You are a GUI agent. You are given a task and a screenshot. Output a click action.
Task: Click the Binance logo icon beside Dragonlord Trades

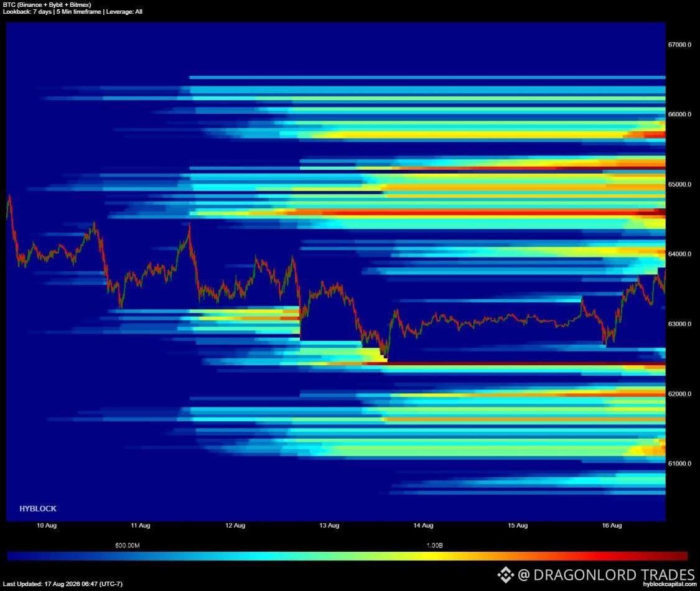click(x=506, y=575)
